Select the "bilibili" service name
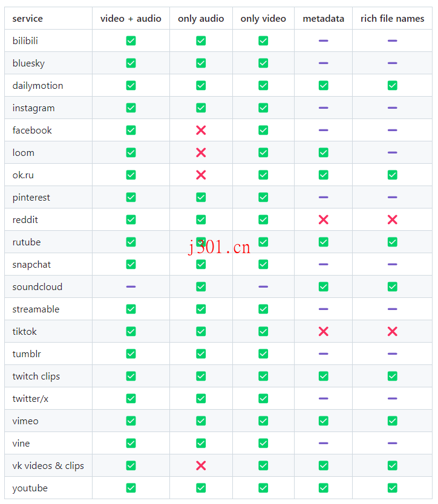 pos(25,41)
